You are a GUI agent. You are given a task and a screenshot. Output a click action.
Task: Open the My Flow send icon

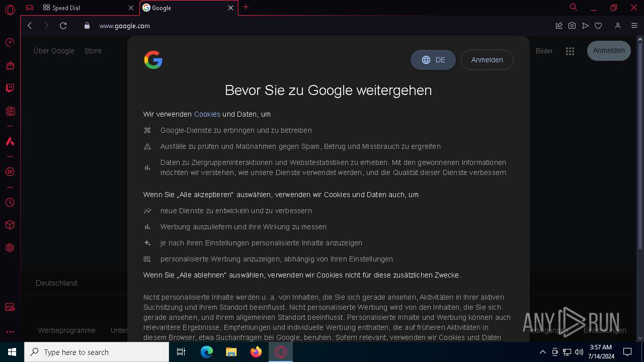(585, 26)
